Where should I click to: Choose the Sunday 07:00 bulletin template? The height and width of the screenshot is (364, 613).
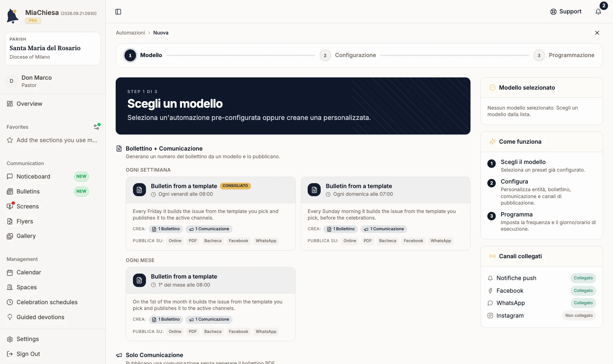pyautogui.click(x=385, y=214)
